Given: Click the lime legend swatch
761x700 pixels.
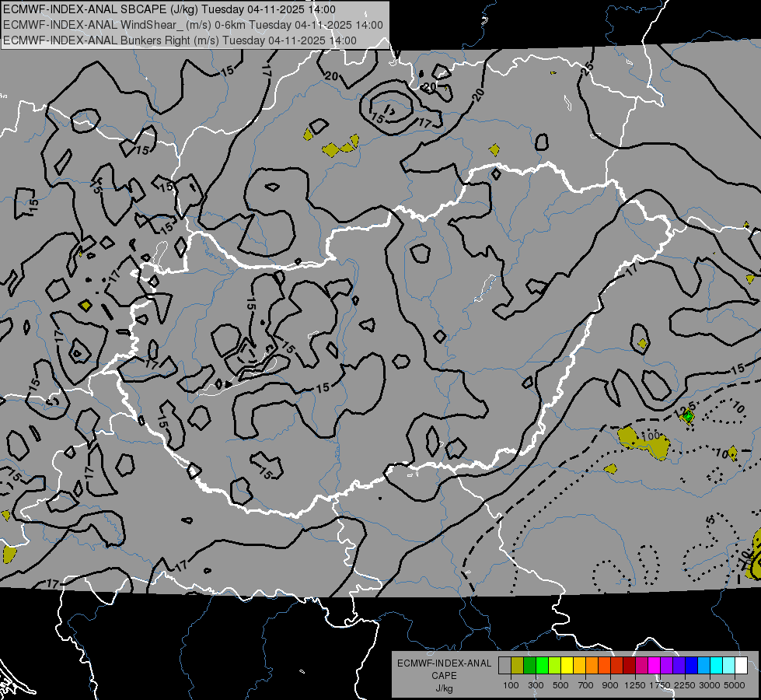Looking at the screenshot, I should (554, 665).
